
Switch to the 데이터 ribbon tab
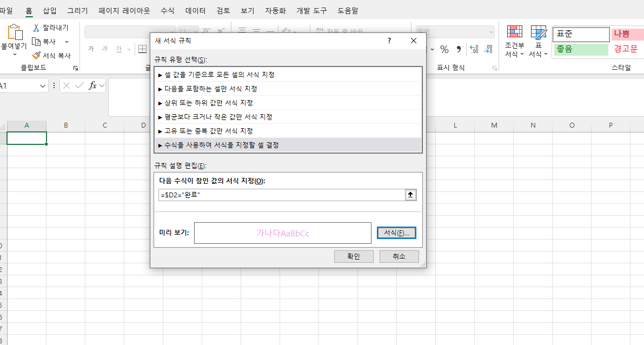[x=196, y=10]
